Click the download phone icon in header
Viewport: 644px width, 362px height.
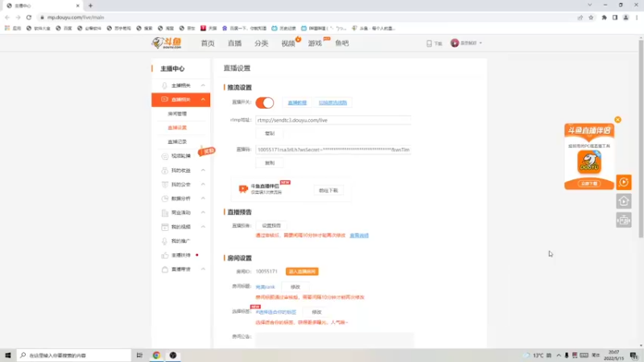[x=429, y=43]
